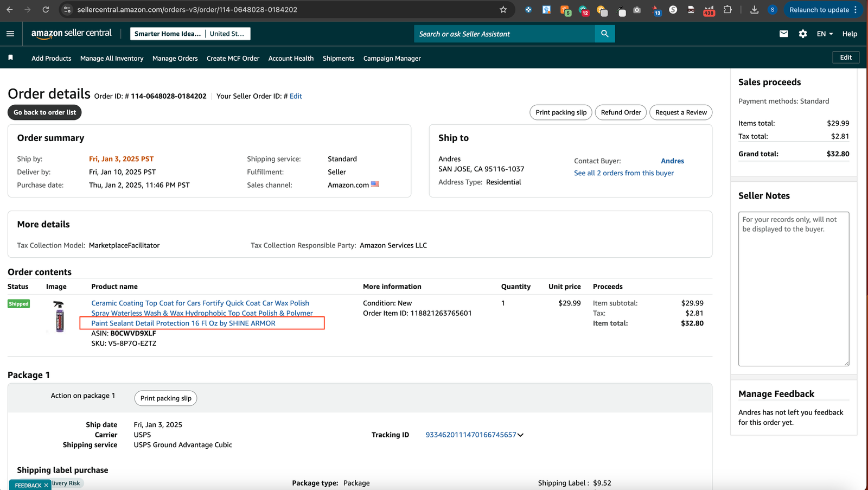The height and width of the screenshot is (490, 868).
Task: Open Account Health
Action: (x=291, y=58)
